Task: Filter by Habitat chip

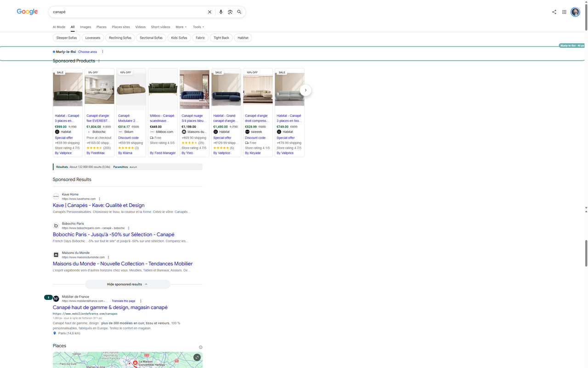Action: 243,38
